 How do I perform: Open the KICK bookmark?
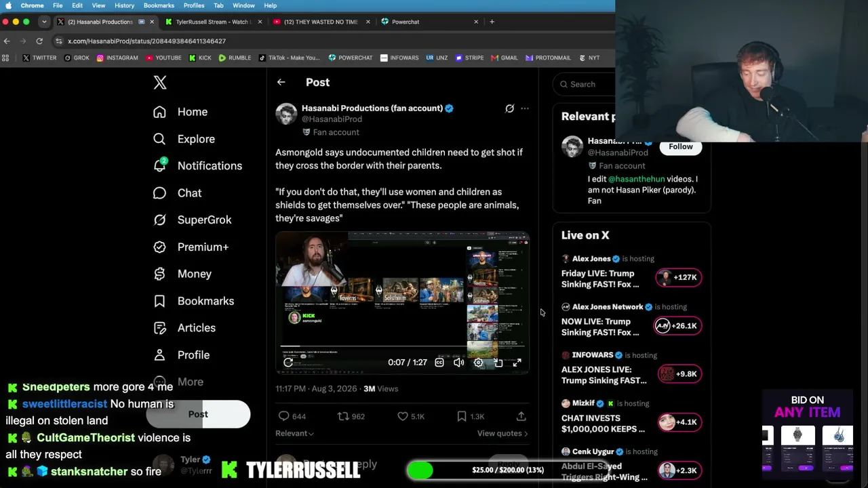[199, 58]
